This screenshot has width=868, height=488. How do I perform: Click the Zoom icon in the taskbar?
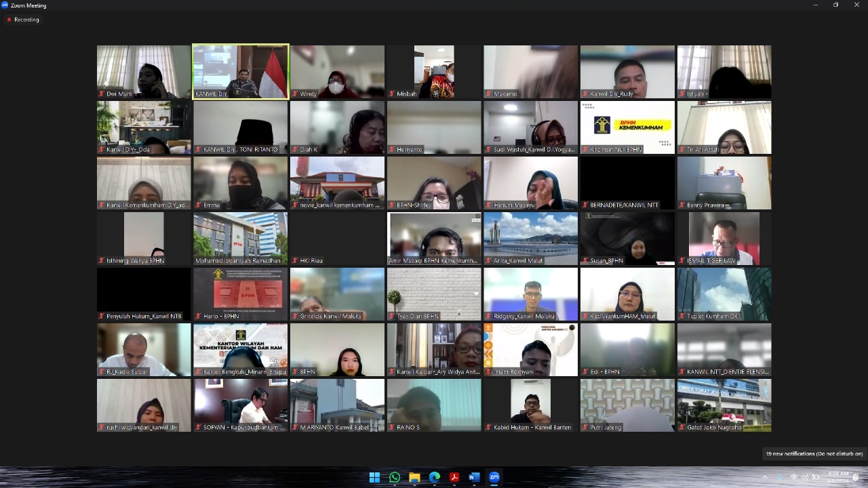[x=494, y=477]
